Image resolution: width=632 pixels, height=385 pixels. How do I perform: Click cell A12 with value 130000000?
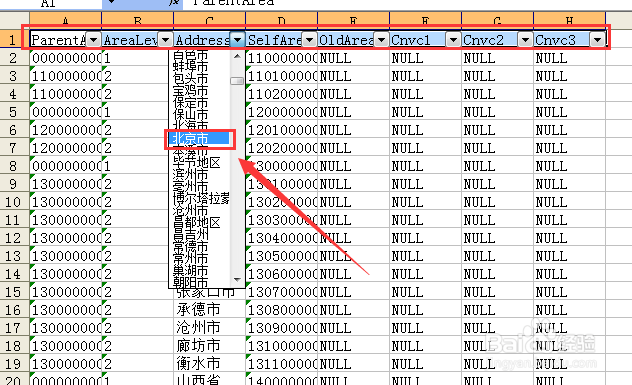[x=66, y=238]
